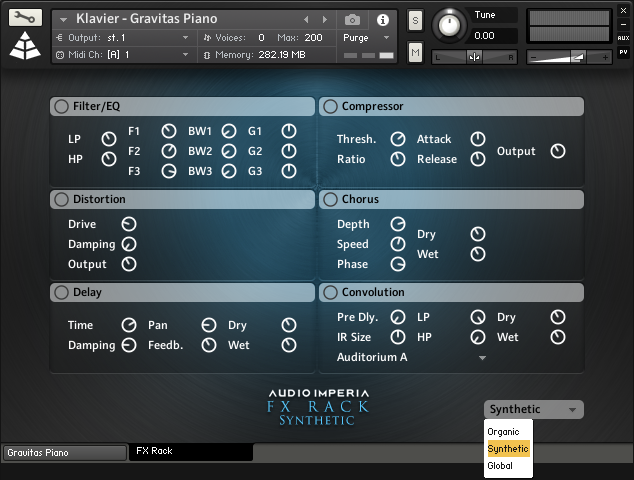Image resolution: width=634 pixels, height=480 pixels.
Task: Open instrument edit mode with wrench icon
Action: 25,18
